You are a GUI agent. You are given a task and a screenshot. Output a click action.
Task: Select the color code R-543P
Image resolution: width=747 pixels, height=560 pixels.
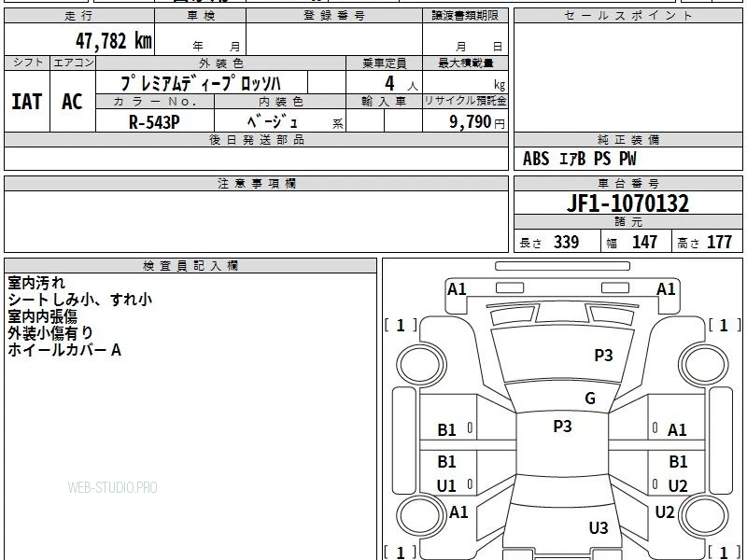(x=154, y=122)
